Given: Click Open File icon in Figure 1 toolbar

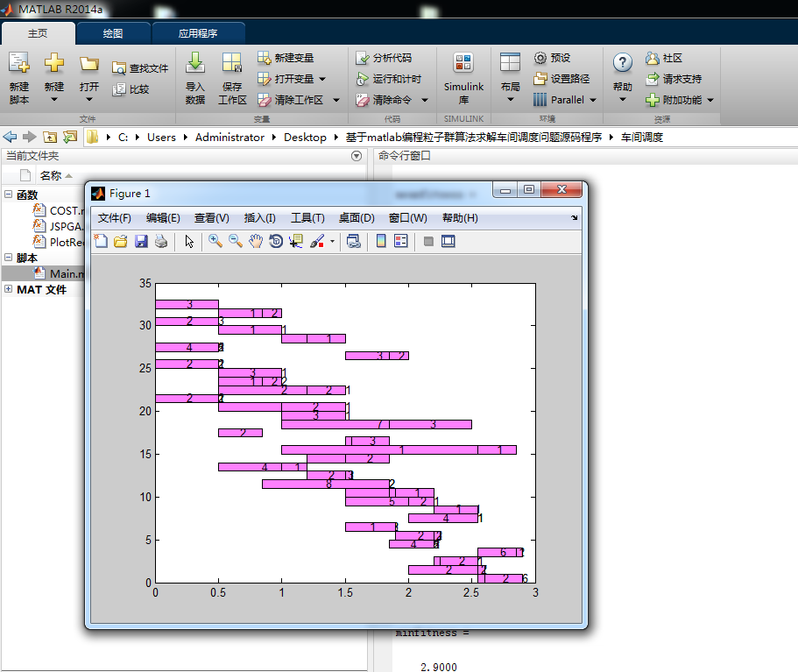Looking at the screenshot, I should point(121,241).
